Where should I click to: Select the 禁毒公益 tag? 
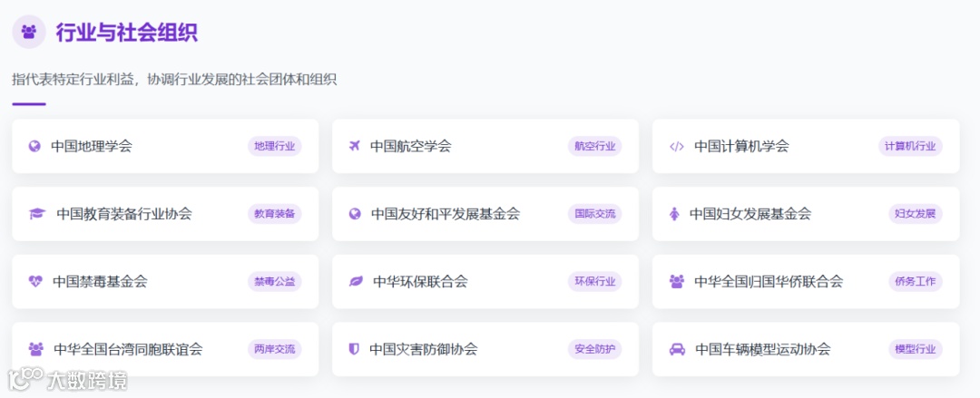[275, 281]
